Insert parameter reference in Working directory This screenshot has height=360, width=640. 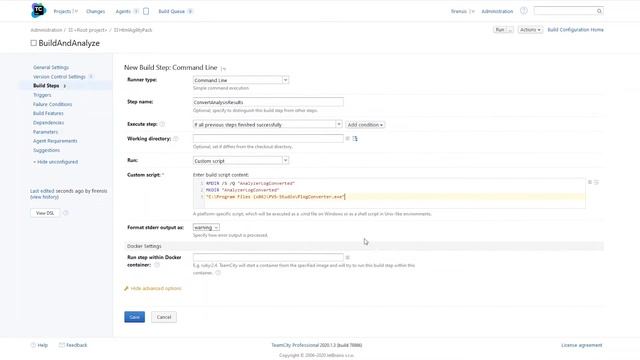tap(348, 139)
